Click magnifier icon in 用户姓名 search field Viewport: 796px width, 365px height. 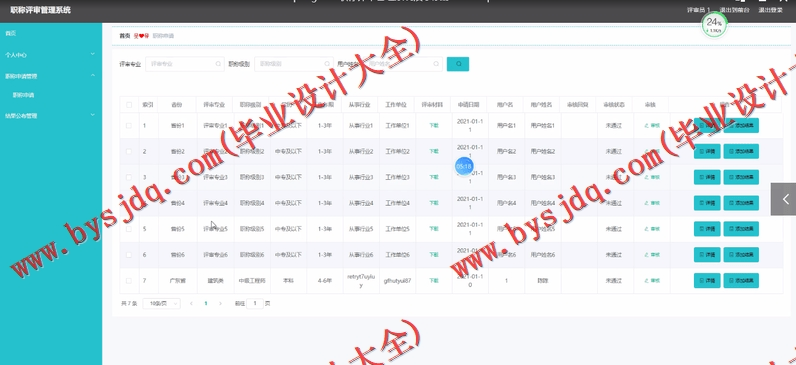[436, 64]
